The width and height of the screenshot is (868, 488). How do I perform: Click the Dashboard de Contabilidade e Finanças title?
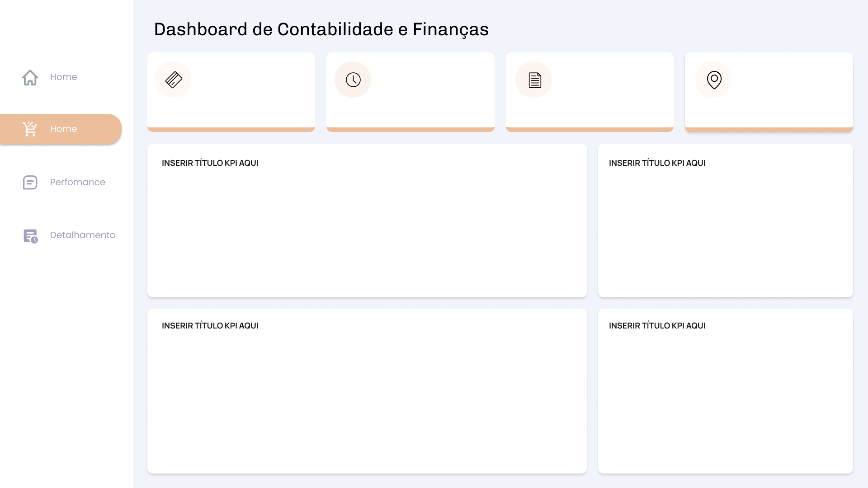pos(321,29)
